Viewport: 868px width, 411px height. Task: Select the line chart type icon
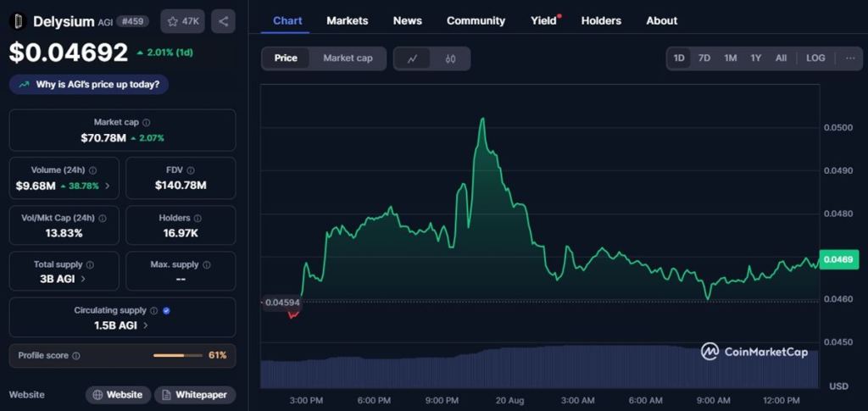412,58
